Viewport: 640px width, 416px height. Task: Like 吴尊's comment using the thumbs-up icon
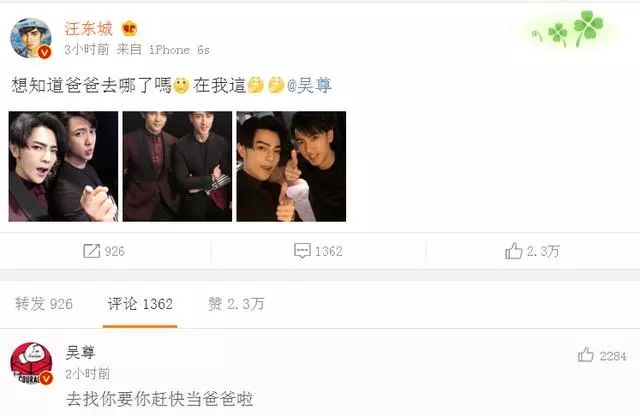coord(586,355)
